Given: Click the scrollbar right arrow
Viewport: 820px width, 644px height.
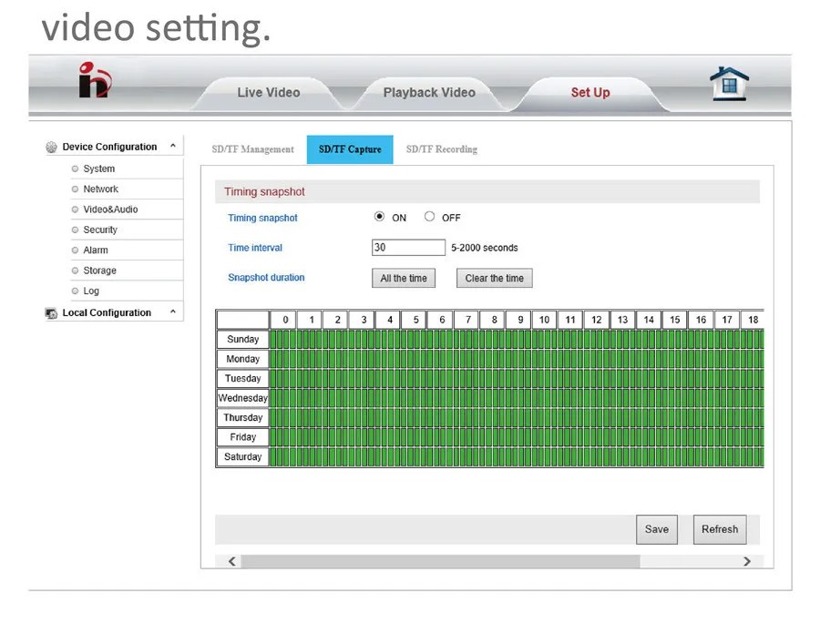Looking at the screenshot, I should (747, 561).
